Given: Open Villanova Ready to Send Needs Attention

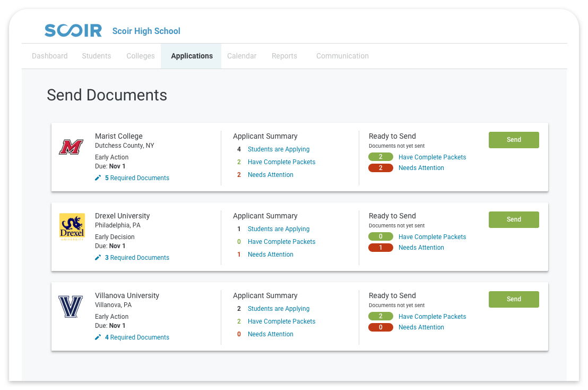Looking at the screenshot, I should [421, 327].
